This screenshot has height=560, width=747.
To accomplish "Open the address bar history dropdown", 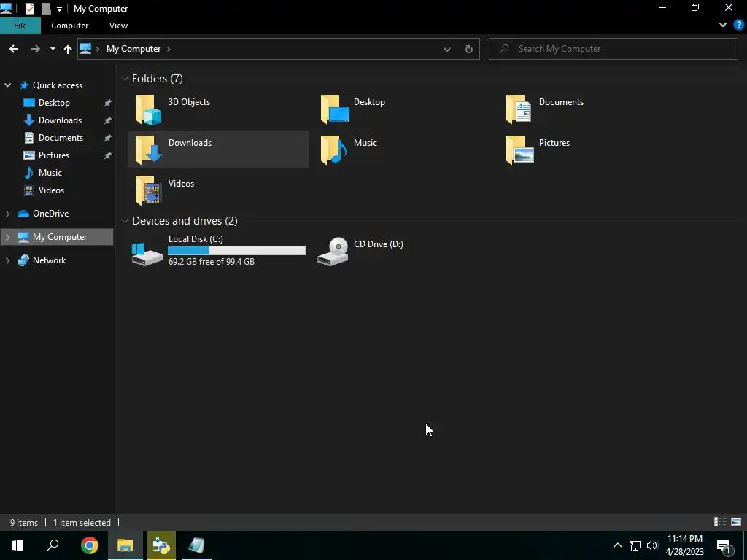I will [x=447, y=49].
